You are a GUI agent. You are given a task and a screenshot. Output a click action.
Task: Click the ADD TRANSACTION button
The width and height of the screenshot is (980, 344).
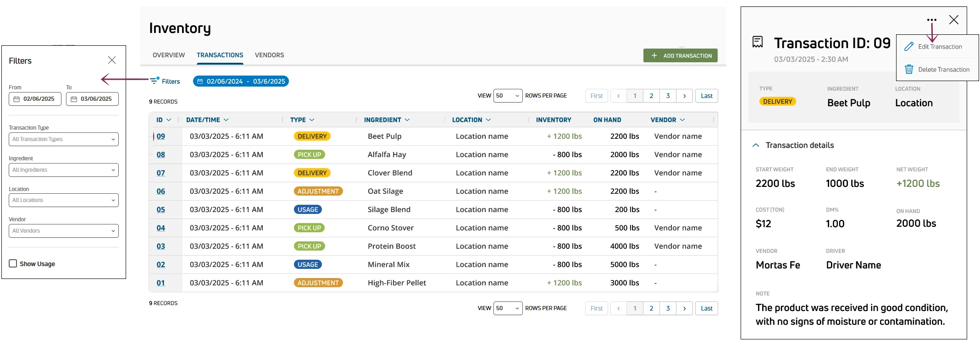[x=681, y=55]
